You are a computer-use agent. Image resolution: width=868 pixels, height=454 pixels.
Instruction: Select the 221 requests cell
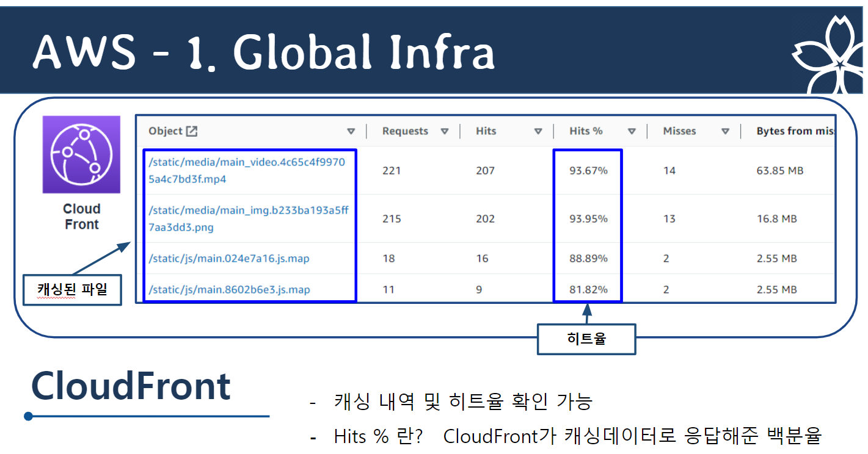pos(392,171)
